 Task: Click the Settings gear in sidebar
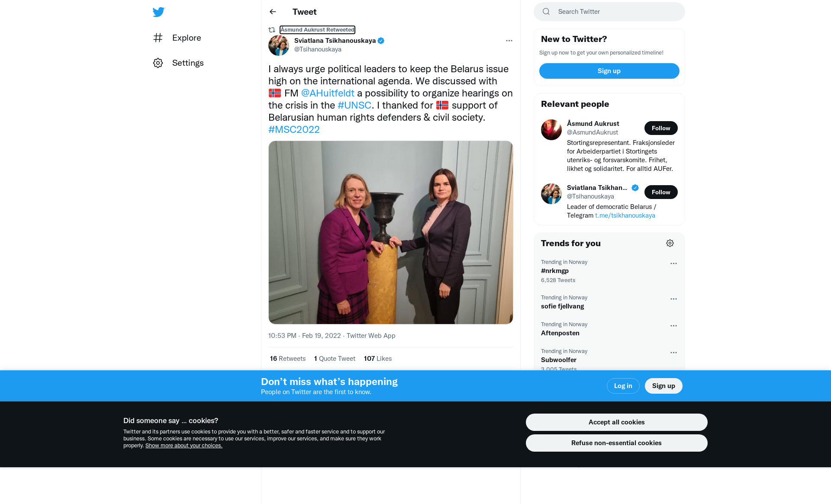click(x=158, y=63)
